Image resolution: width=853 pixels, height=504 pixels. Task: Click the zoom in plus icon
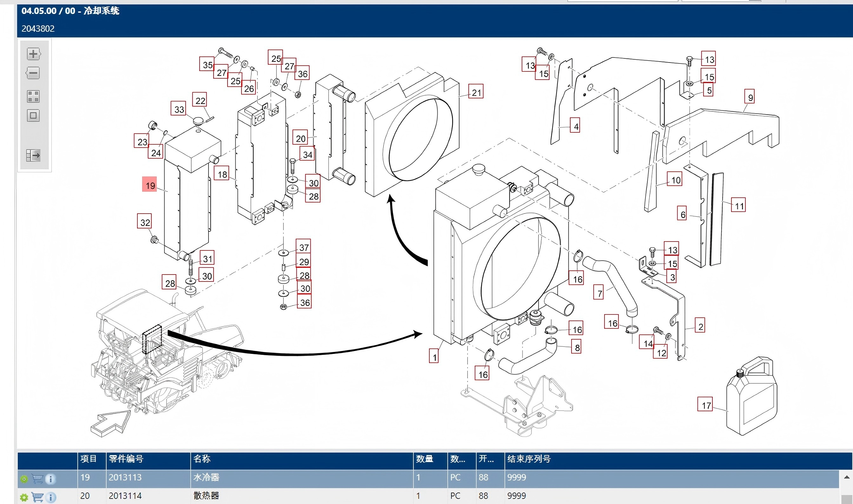33,54
